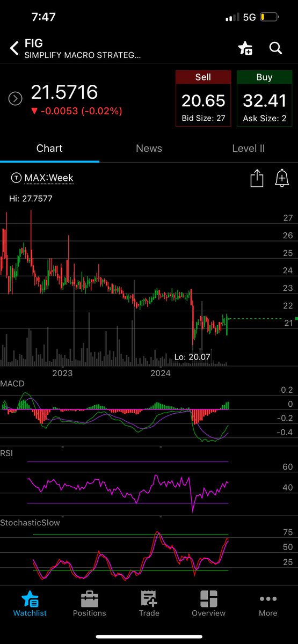Tap the 2024 label on time axis
Screen dimensions: 298x644
pyautogui.click(x=160, y=373)
